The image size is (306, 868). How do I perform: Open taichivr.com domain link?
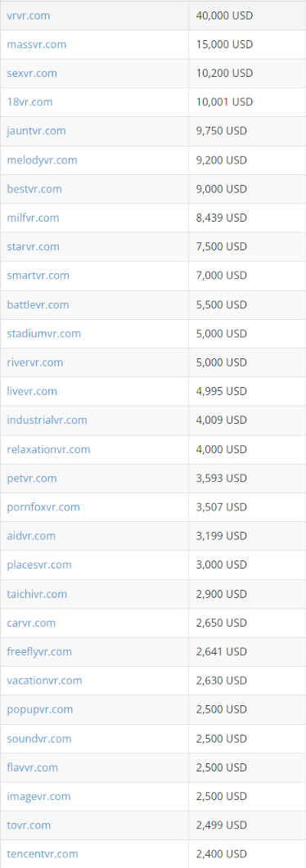click(x=37, y=593)
